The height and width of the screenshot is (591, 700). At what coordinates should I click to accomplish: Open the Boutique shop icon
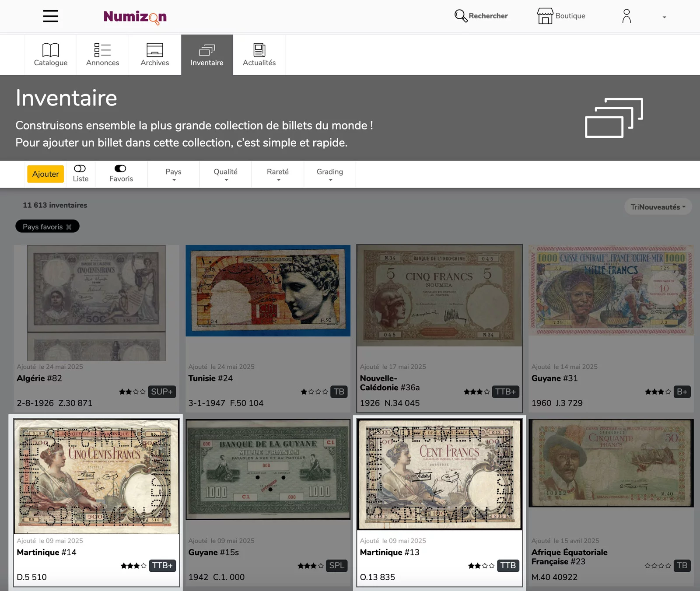561,16
